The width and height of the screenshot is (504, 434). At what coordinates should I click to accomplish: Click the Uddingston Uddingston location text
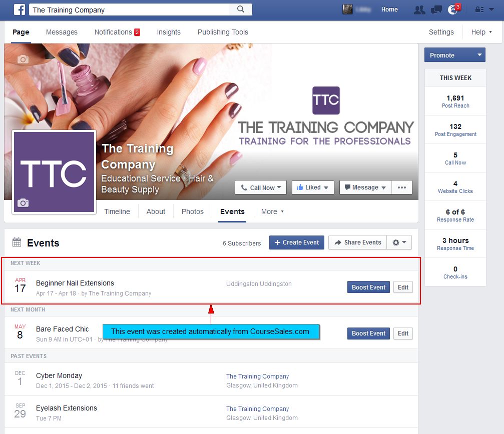259,284
